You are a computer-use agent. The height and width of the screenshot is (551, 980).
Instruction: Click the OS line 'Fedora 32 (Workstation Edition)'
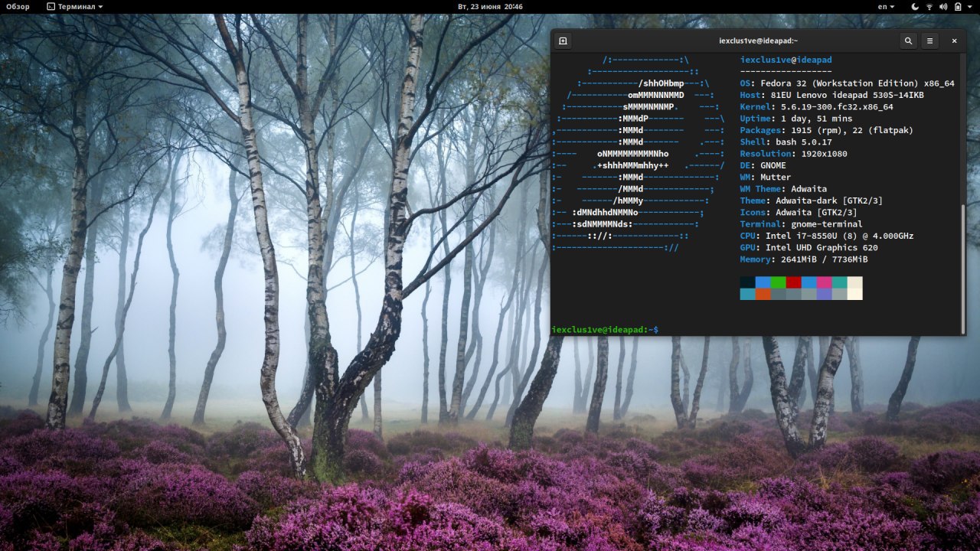click(847, 83)
